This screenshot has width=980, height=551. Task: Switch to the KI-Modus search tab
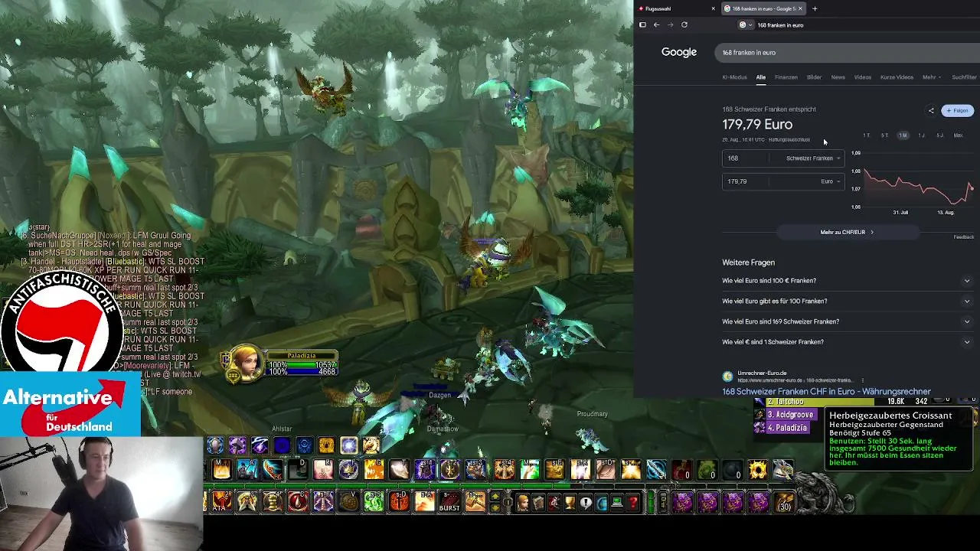click(734, 77)
